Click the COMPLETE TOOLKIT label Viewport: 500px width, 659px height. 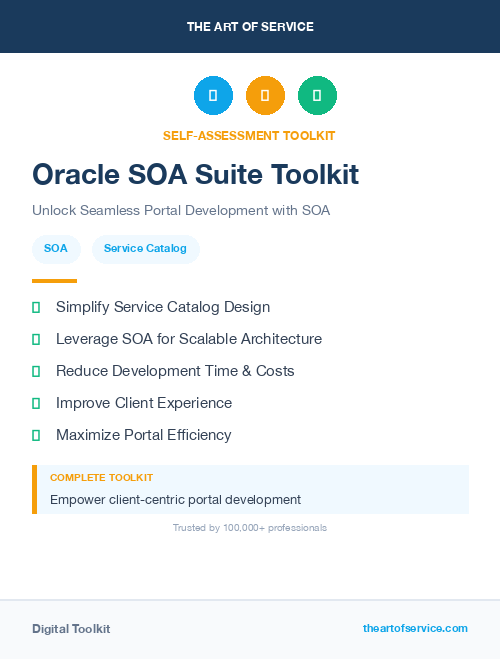point(101,477)
